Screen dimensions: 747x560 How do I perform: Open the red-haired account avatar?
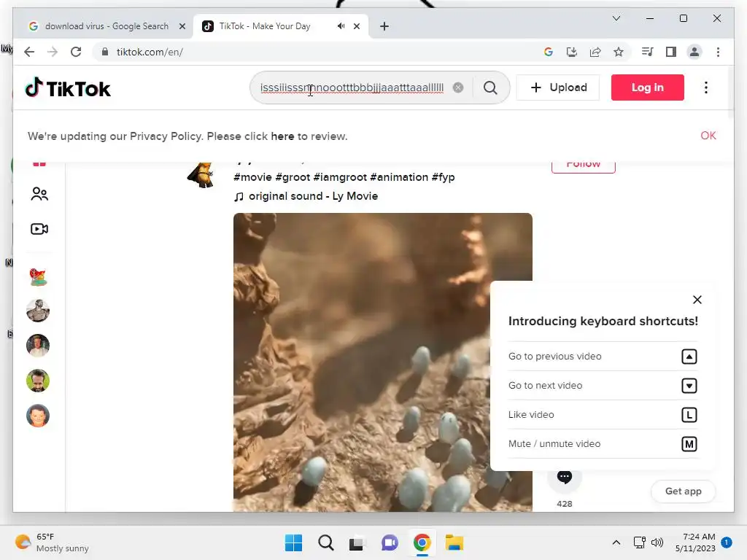point(38,416)
